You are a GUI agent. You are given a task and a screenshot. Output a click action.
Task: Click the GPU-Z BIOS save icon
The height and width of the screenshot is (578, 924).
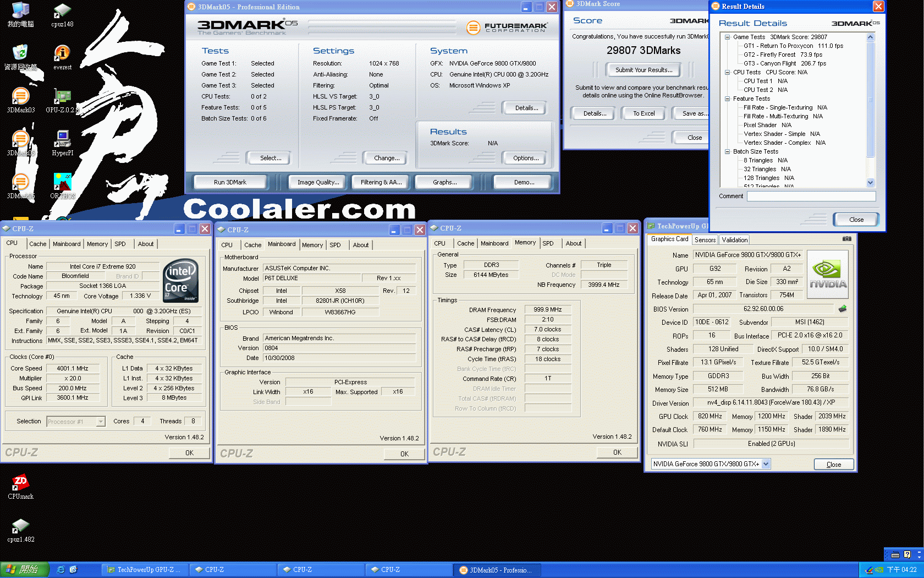click(842, 309)
